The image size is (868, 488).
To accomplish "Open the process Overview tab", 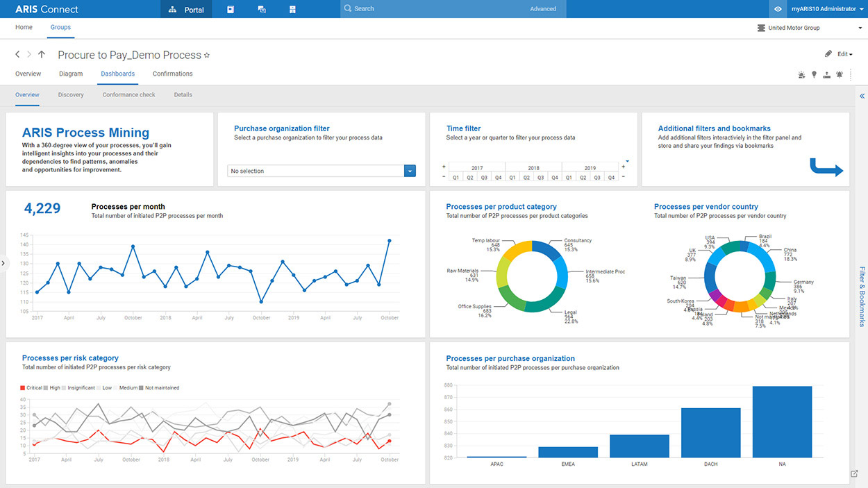I will click(x=28, y=74).
